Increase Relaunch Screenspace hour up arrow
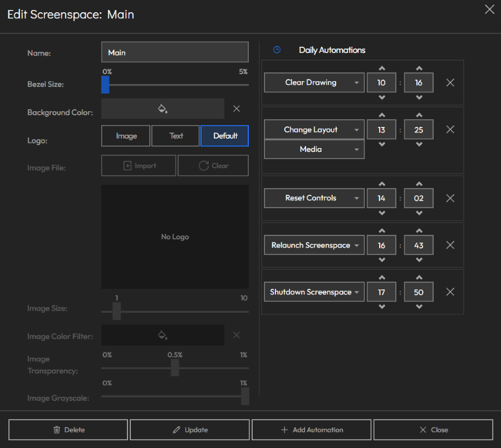This screenshot has height=448, width=501. 382,231
